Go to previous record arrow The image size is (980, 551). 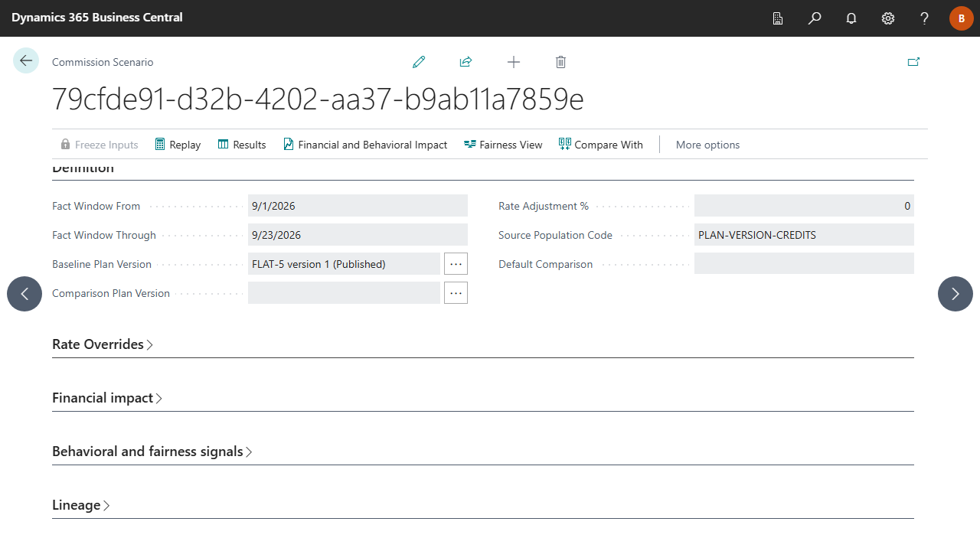(x=24, y=294)
